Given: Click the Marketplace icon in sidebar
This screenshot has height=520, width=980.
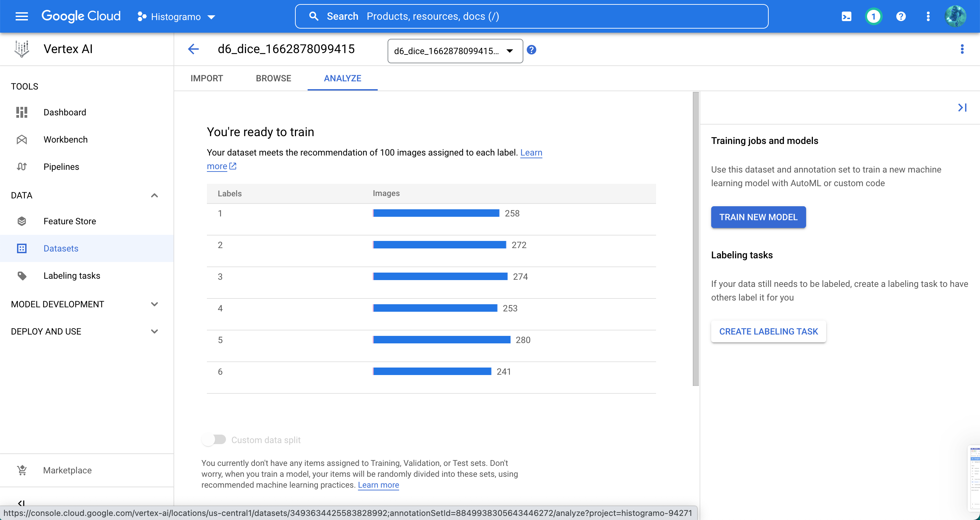Looking at the screenshot, I should click(22, 470).
